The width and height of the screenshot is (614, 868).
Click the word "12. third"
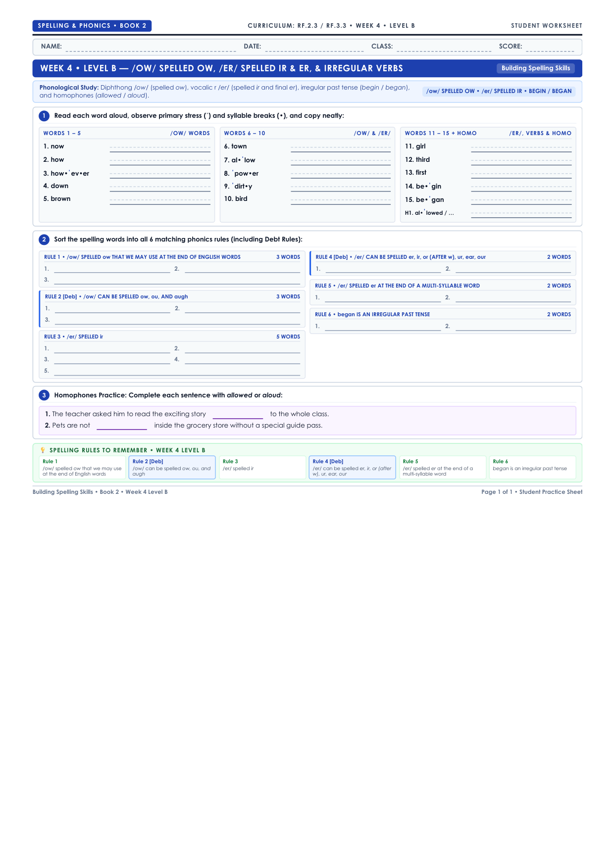pyautogui.click(x=417, y=159)
